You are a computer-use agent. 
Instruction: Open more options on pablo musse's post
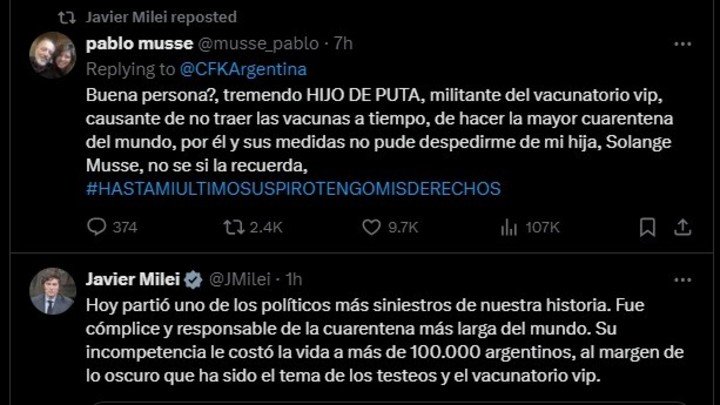(x=682, y=44)
